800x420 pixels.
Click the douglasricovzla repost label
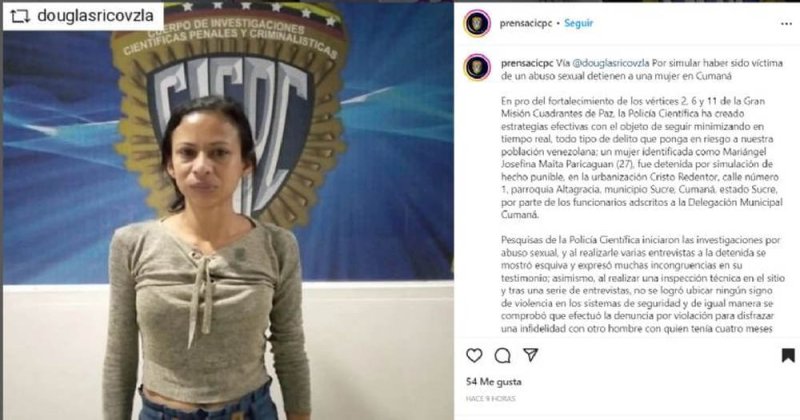pyautogui.click(x=95, y=16)
